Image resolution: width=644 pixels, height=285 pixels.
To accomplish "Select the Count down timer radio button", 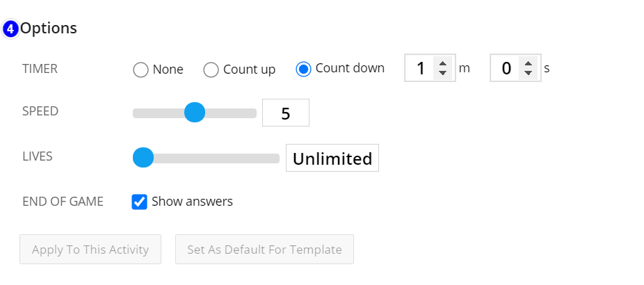I will click(303, 69).
